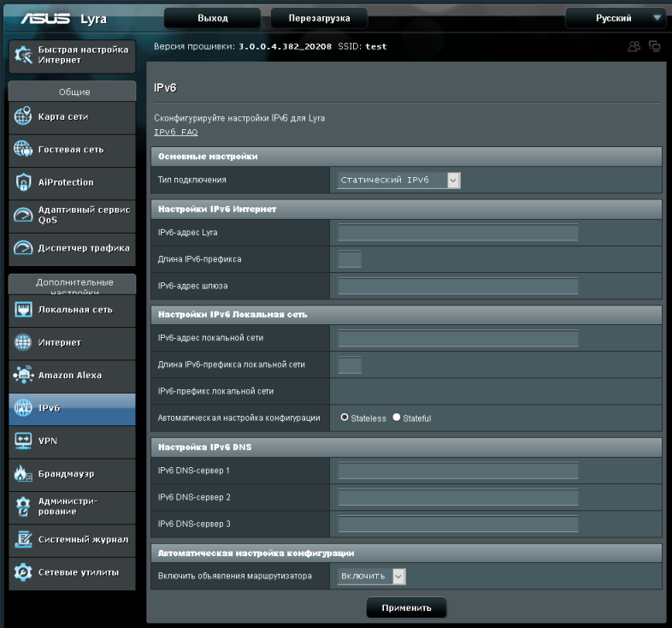672x628 pixels.
Task: Click the Интернет globe icon
Action: tap(23, 342)
